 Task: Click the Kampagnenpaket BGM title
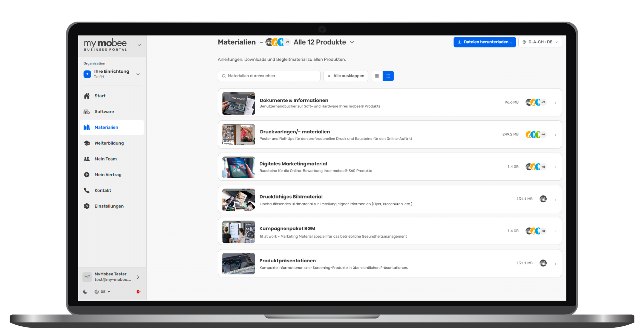coord(287,228)
